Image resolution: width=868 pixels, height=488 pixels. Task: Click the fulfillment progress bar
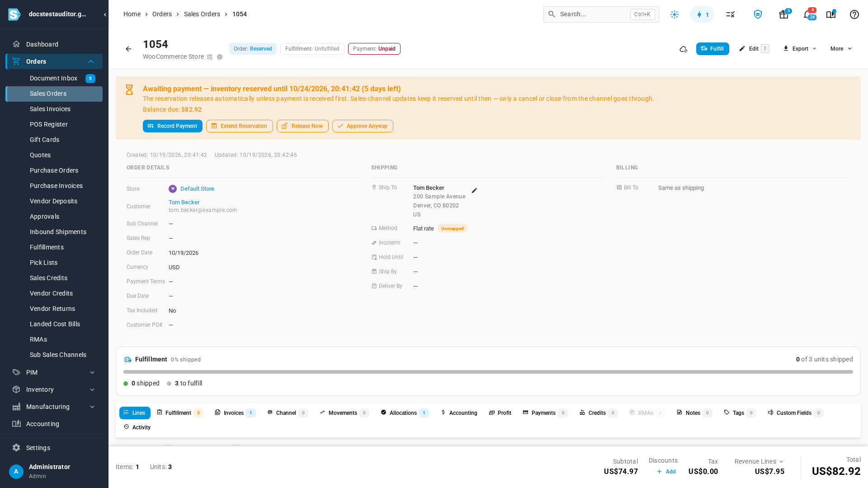pos(488,372)
